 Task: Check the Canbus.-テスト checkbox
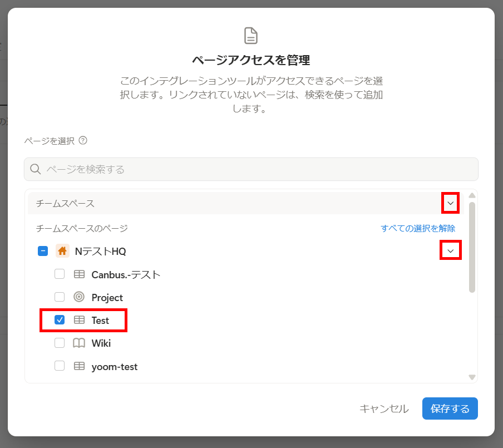(60, 274)
